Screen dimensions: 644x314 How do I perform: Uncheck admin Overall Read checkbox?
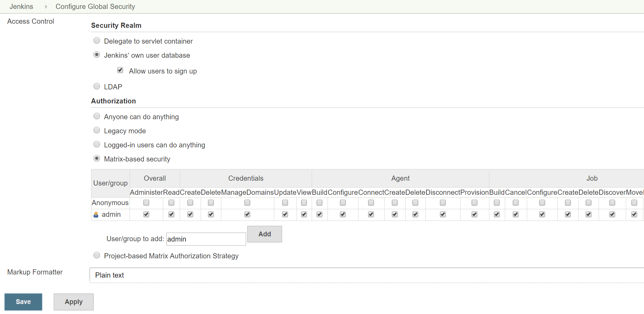[x=171, y=214]
